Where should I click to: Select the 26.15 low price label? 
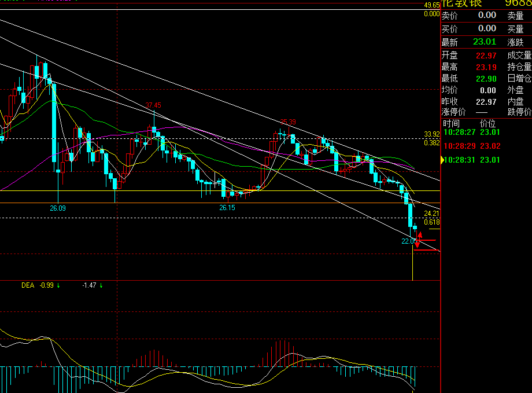[x=227, y=208]
